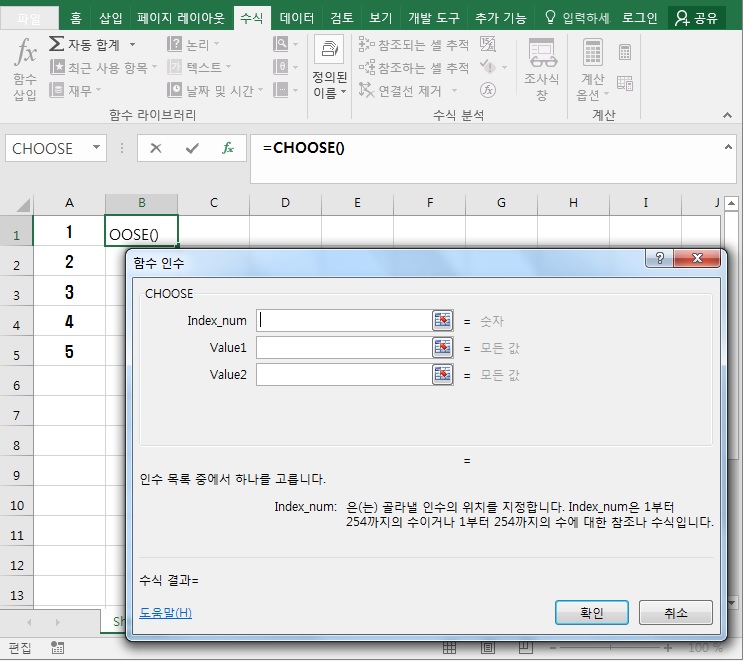Click the Value1 input field
This screenshot has width=743, height=661.
344,348
